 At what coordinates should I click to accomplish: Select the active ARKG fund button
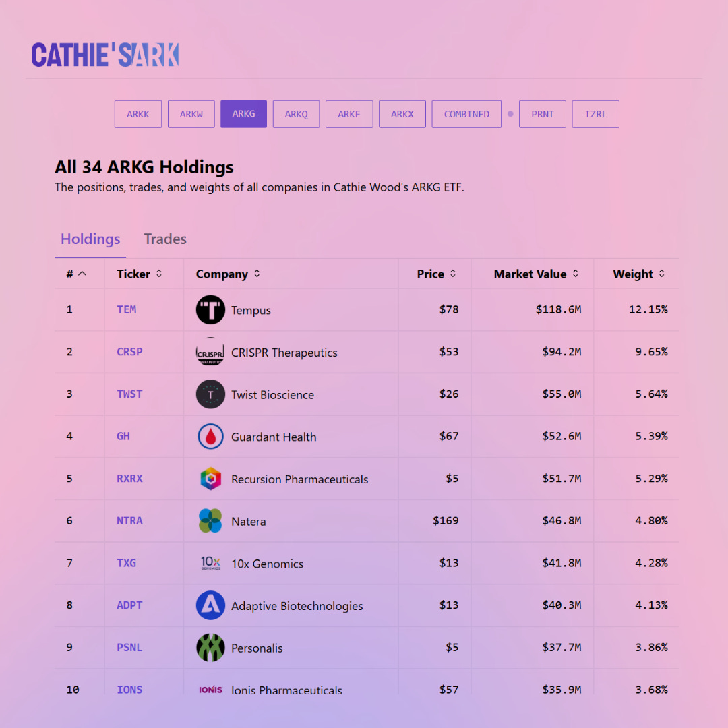click(x=244, y=114)
